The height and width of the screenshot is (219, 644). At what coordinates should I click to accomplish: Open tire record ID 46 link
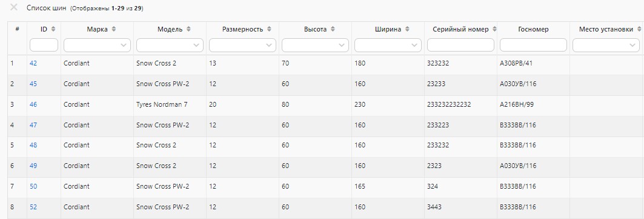click(x=33, y=104)
